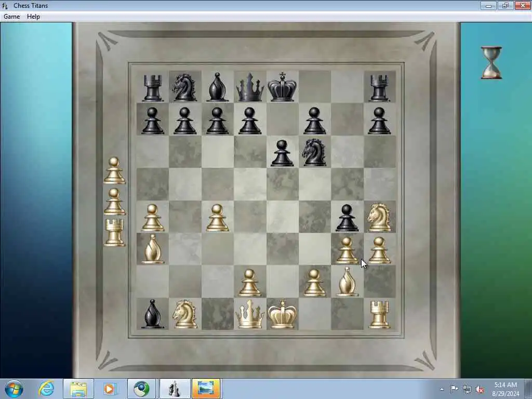Screen dimensions: 532x399
Task: Select the white queen on d1
Action: point(250,314)
